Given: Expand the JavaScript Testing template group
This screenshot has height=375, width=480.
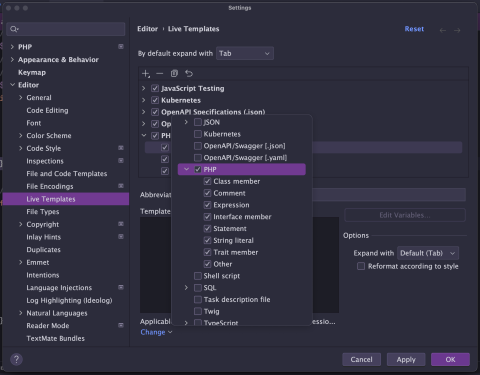Looking at the screenshot, I should pos(144,88).
